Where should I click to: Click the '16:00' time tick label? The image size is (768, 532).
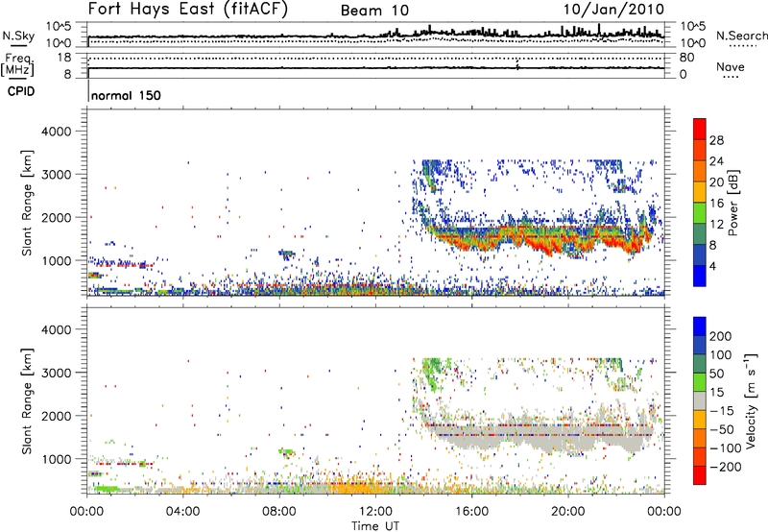[471, 512]
